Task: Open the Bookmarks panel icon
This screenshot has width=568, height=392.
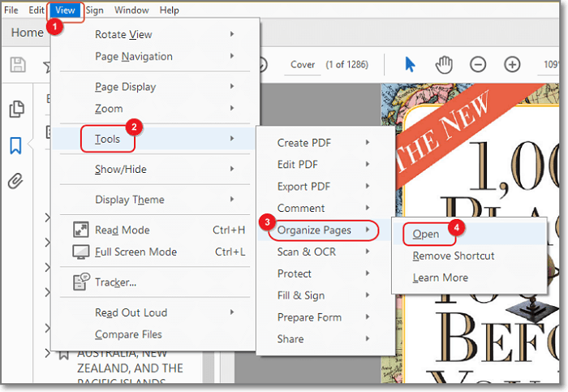Action: click(x=15, y=145)
